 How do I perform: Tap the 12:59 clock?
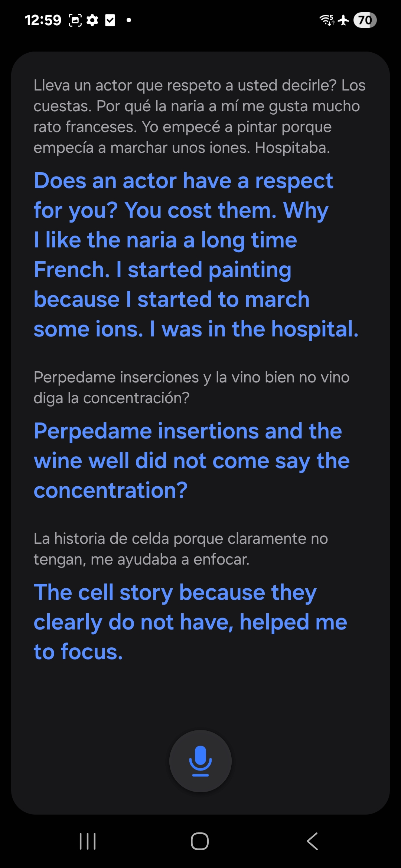(43, 20)
